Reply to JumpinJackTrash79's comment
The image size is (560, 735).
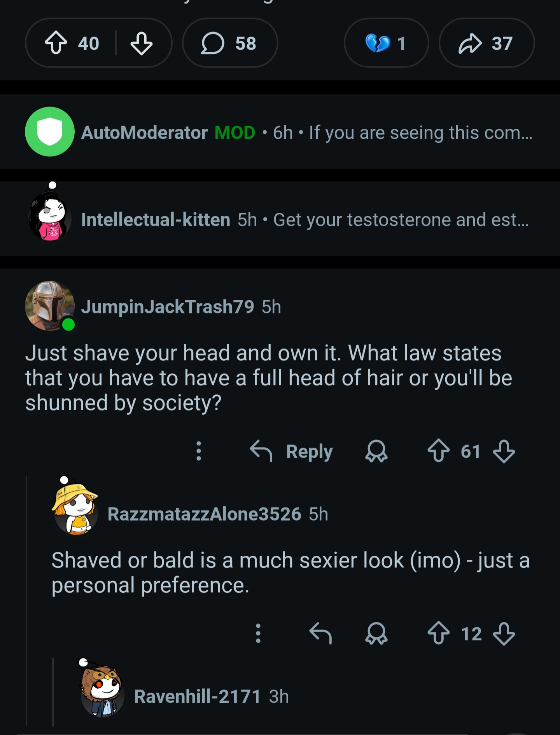tap(292, 451)
